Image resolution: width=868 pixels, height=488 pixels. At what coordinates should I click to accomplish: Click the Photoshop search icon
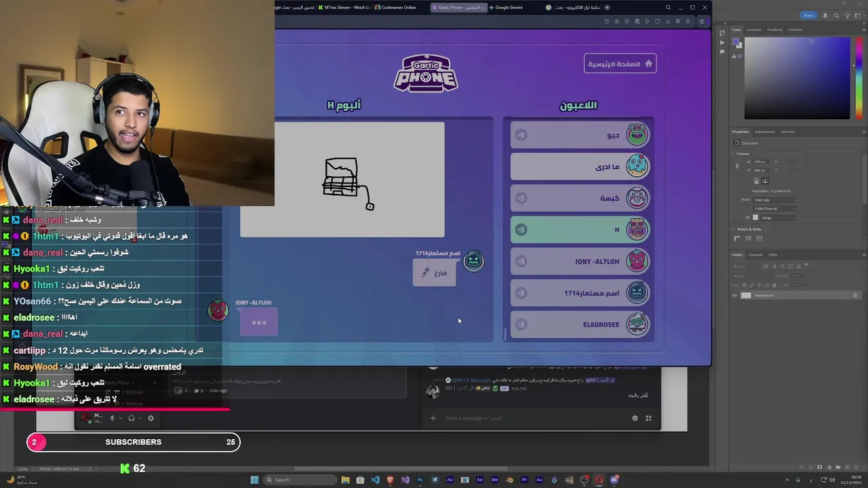836,16
